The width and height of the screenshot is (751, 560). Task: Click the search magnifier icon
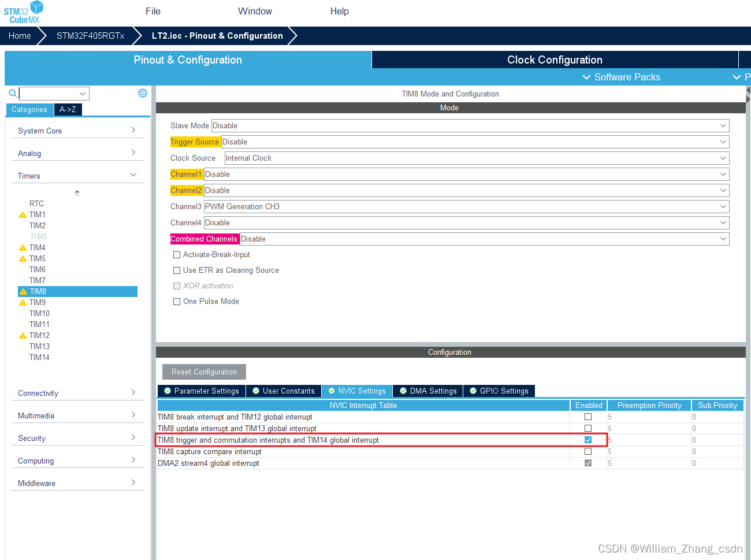(x=13, y=93)
